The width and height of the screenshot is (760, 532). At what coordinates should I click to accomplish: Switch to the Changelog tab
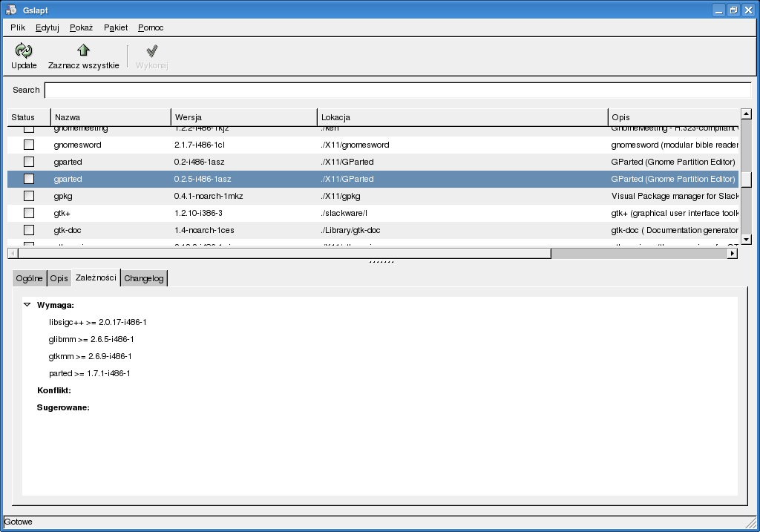(143, 278)
